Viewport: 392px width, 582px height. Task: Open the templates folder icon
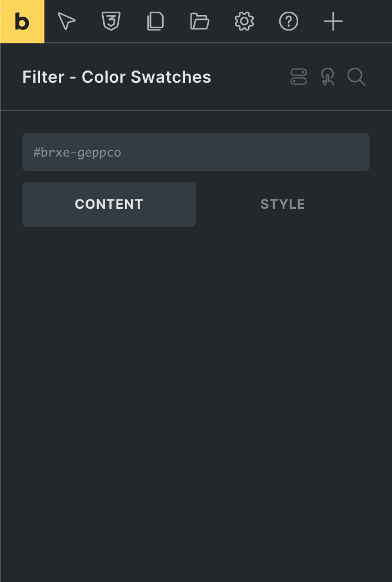pyautogui.click(x=200, y=21)
